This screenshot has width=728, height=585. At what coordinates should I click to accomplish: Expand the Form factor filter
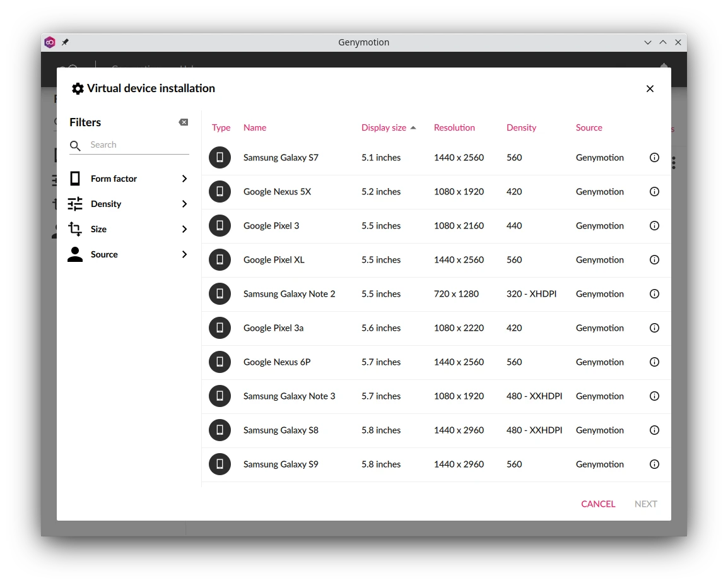coord(184,179)
